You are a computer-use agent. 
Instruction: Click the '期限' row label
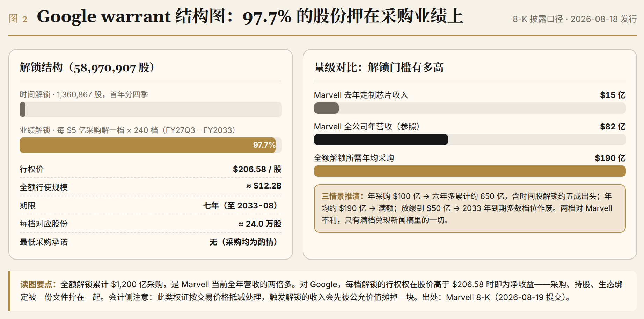click(x=28, y=206)
